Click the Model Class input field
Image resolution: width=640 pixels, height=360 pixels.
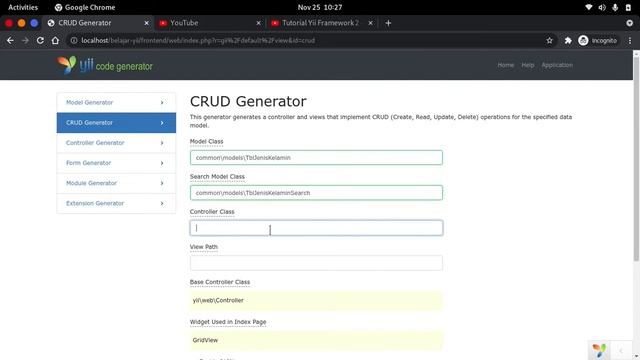pyautogui.click(x=316, y=158)
